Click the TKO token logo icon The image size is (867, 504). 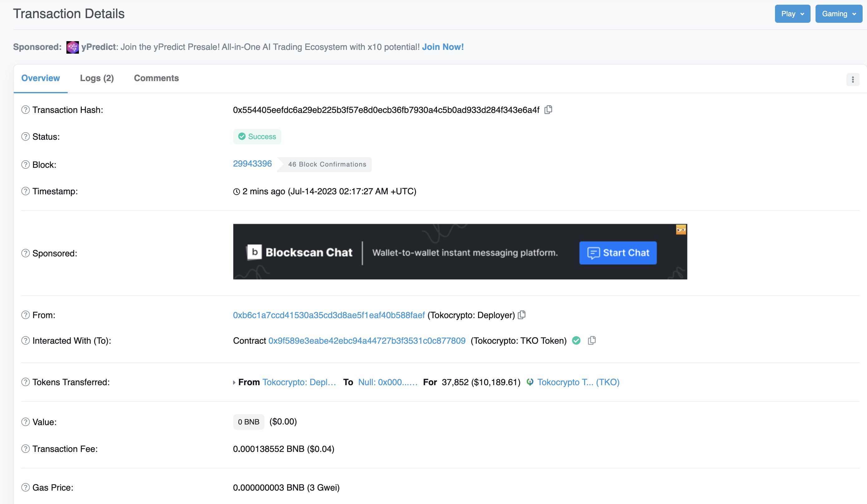point(530,382)
